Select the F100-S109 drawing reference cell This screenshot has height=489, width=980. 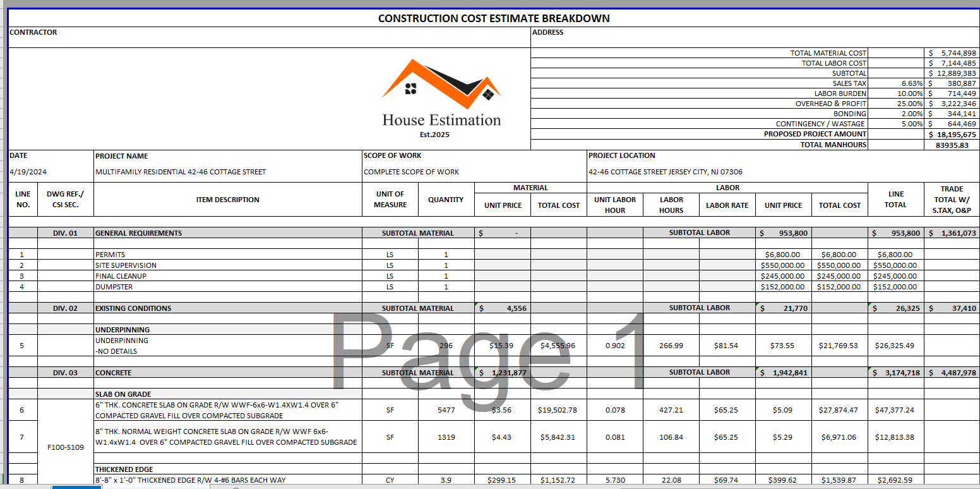click(65, 447)
